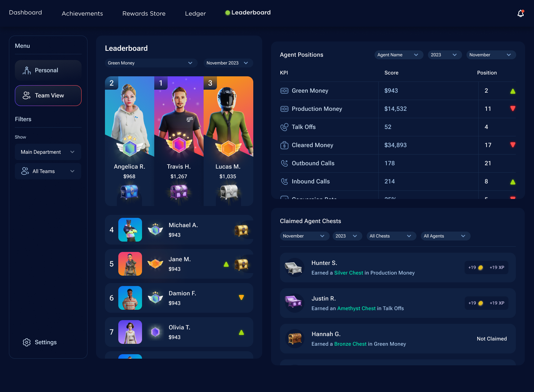Click the Production Money KPI icon
This screenshot has height=392, width=534.
284,109
